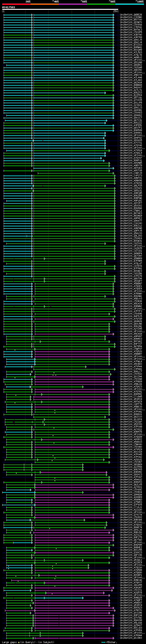This screenshot has width=146, height=644.
Task: Click the AV417583 query name
Action: [x=8, y=7]
